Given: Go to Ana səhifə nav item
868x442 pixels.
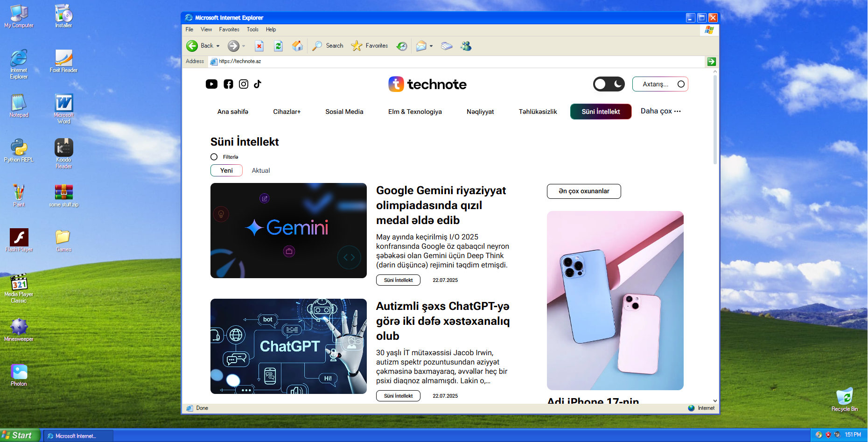Looking at the screenshot, I should [233, 112].
